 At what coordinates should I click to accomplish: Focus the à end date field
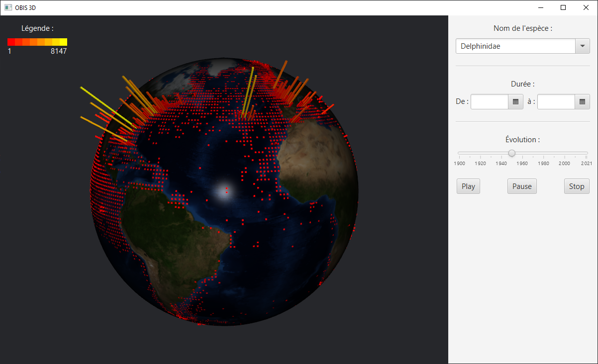point(556,102)
